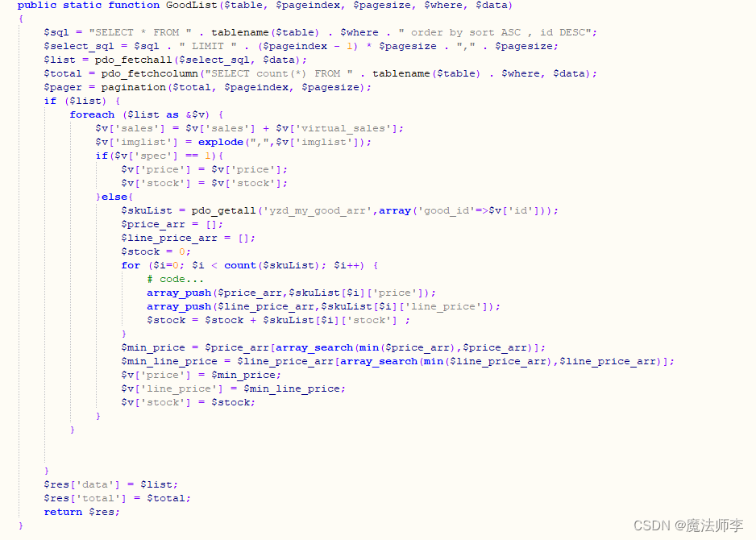Click the if($v['spec'] == 1) line
This screenshot has width=756, height=540.
click(159, 156)
